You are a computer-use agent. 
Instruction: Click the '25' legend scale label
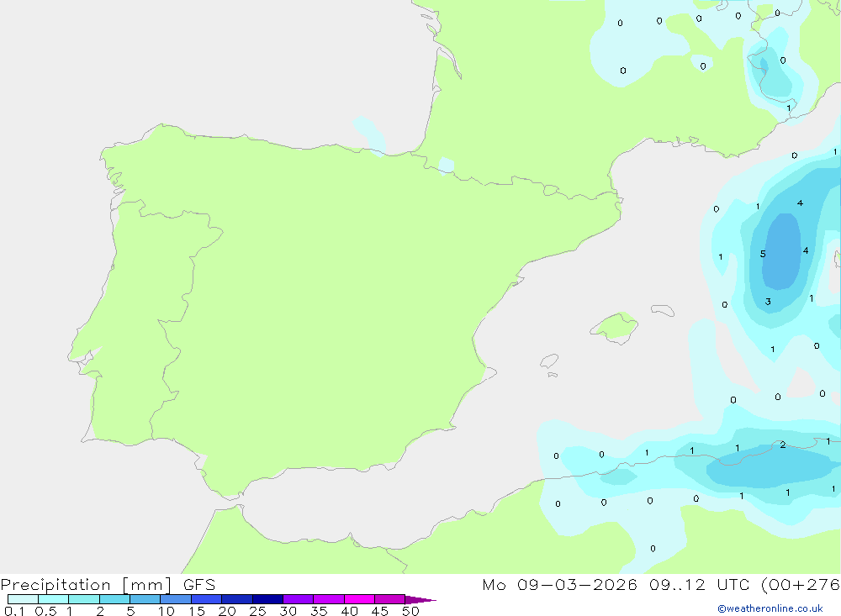pyautogui.click(x=257, y=611)
